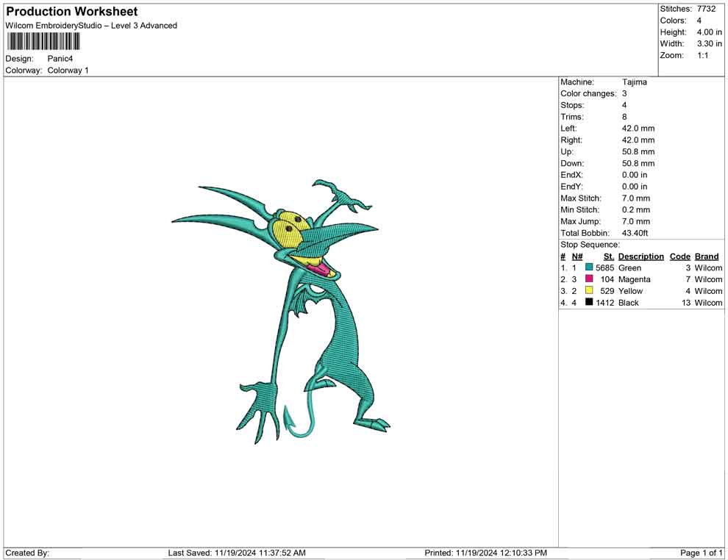This screenshot has height=560, width=728.
Task: Click the height value '4.00 in'
Action: [709, 32]
